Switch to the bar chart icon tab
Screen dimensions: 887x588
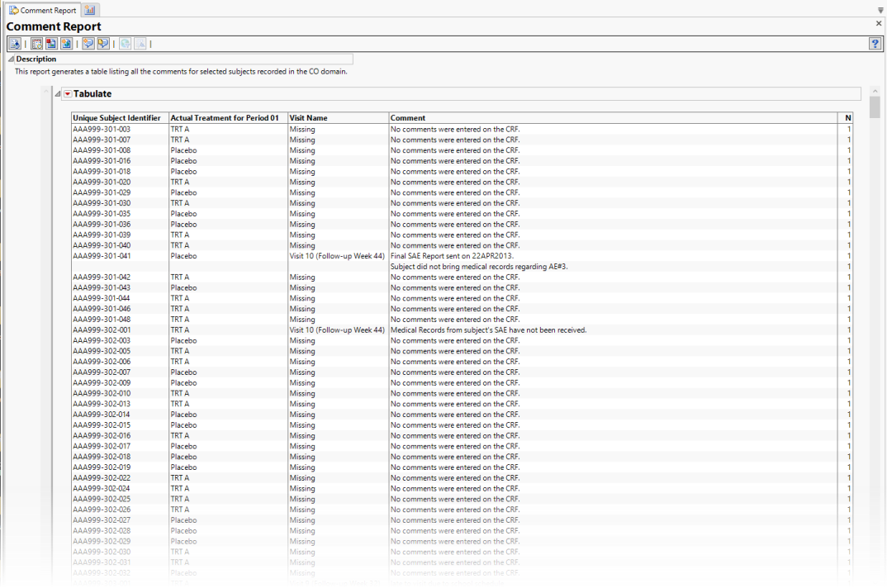point(90,10)
